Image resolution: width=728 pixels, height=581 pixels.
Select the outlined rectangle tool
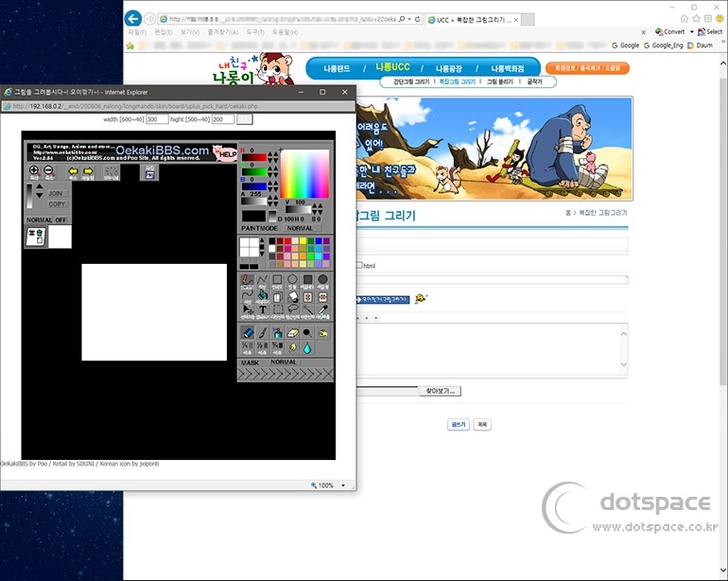(277, 281)
